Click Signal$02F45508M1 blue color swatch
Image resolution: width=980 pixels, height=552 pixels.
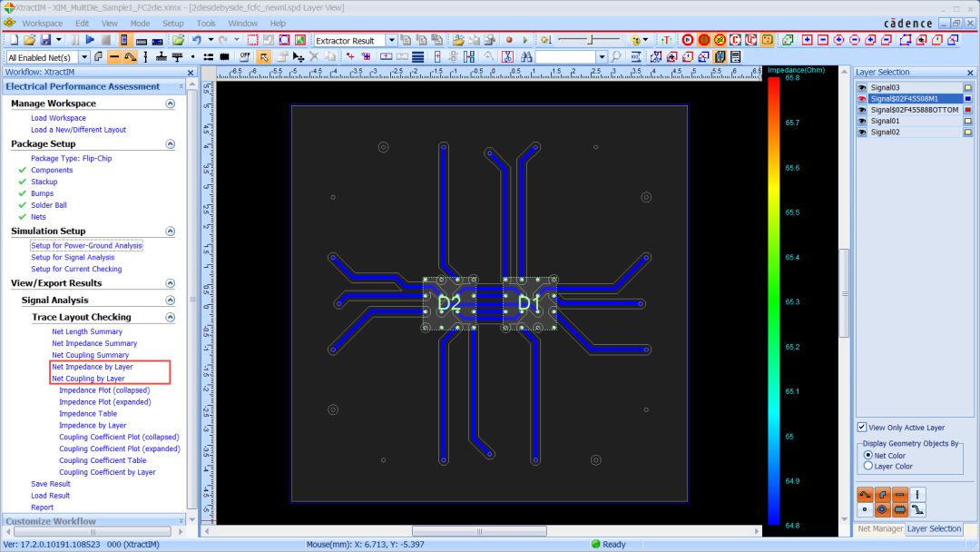click(x=967, y=99)
